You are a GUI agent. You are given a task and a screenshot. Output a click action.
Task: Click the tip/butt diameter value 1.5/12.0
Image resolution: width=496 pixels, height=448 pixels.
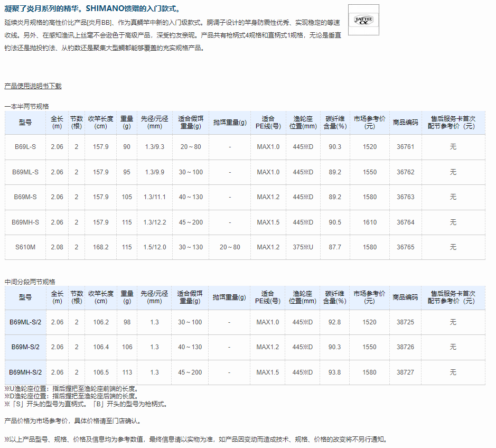pyautogui.click(x=155, y=247)
